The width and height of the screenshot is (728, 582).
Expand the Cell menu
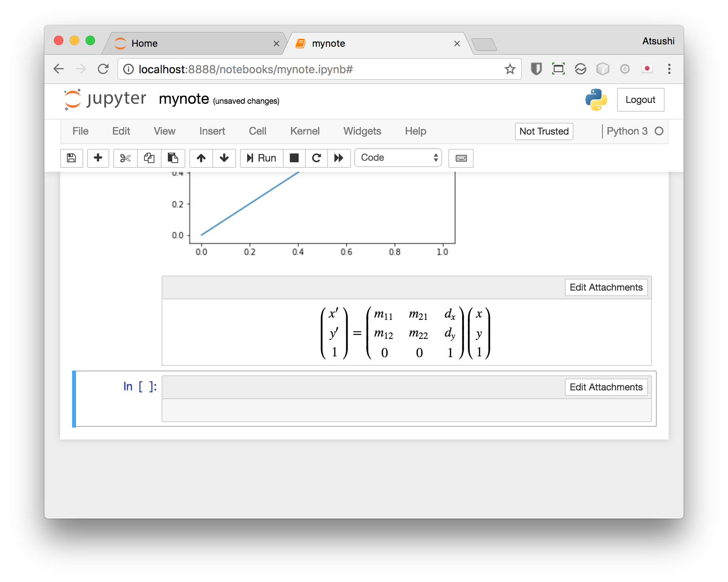coord(257,131)
